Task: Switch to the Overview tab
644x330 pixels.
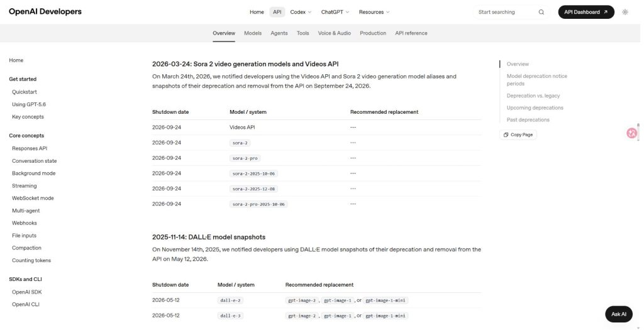Action: (x=224, y=33)
